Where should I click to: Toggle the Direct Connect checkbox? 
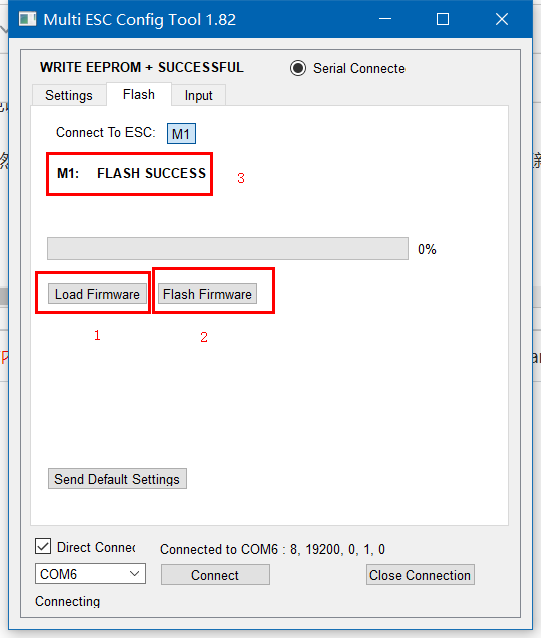click(43, 546)
